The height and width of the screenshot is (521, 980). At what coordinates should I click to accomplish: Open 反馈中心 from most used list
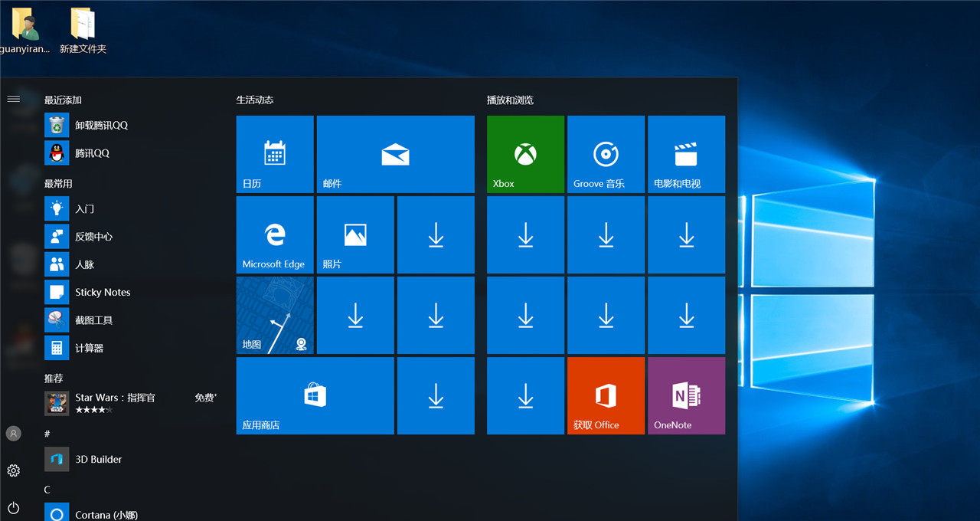pos(132,237)
